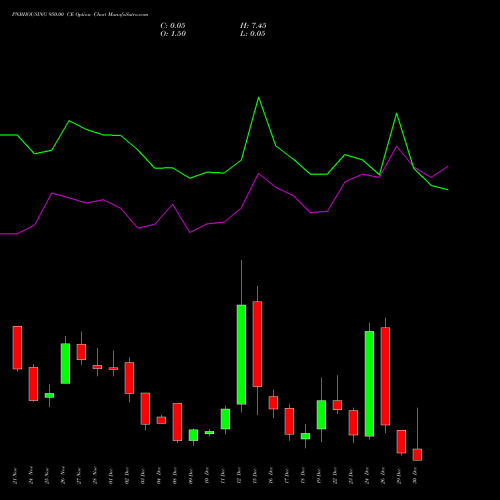
Task: Click the green candle for 19 Dec
Action: click(x=321, y=415)
